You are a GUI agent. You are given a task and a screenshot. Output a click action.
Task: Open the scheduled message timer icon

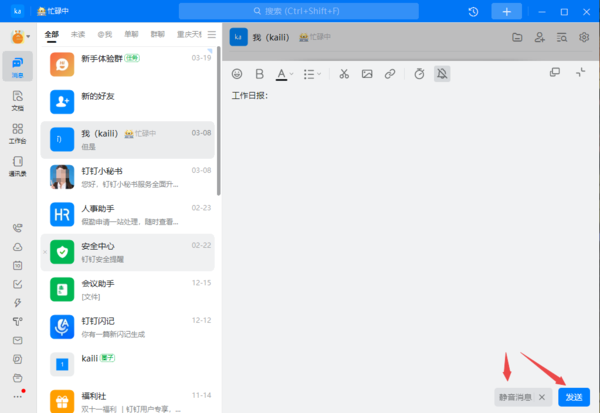coord(419,74)
